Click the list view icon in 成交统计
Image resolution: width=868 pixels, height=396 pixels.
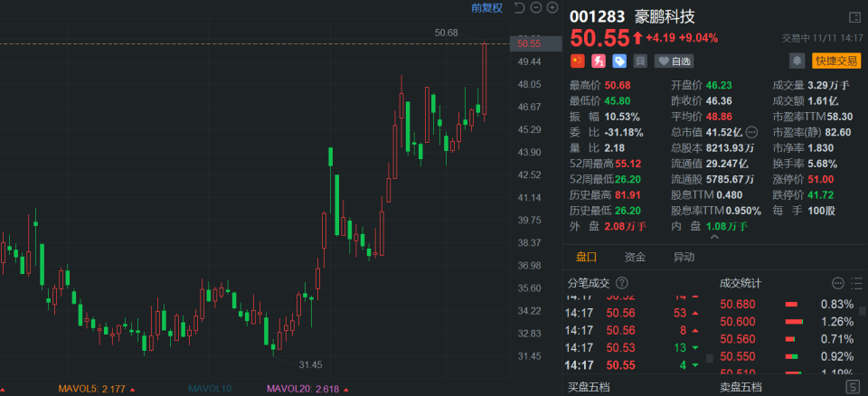coord(856,284)
